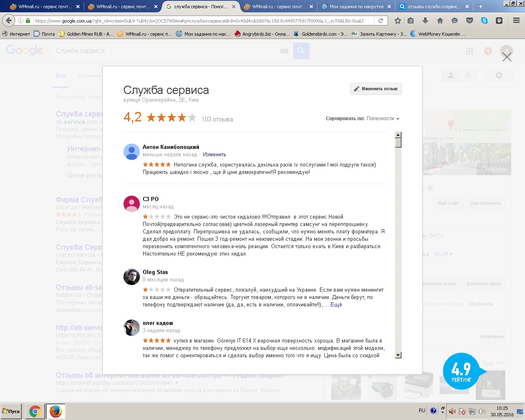Viewport: 525px width, 420px height.
Task: Open the Google apps grid icon
Action: tap(470, 51)
